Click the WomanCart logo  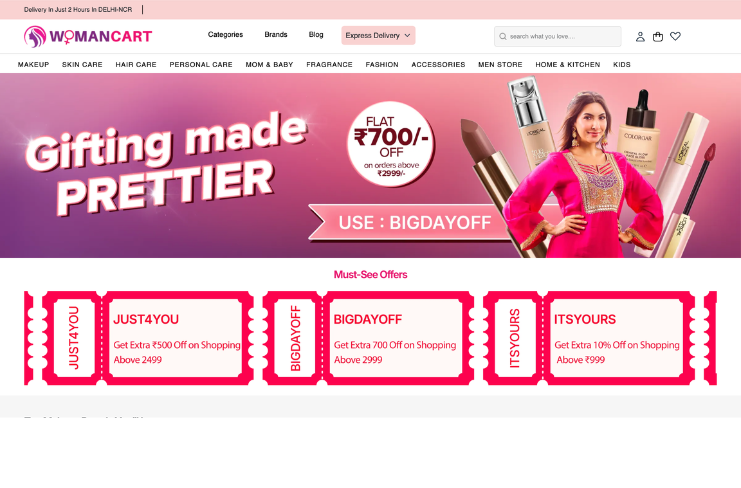88,36
